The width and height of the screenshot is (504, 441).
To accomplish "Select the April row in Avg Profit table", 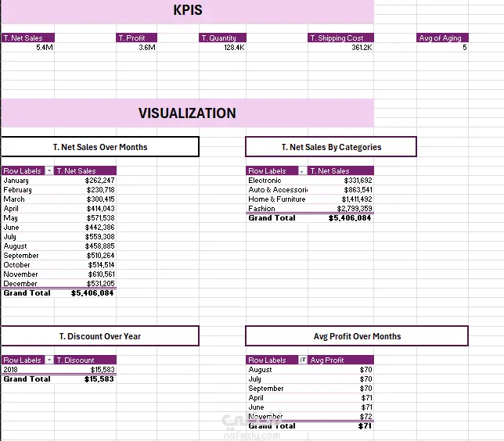I will click(x=277, y=398).
